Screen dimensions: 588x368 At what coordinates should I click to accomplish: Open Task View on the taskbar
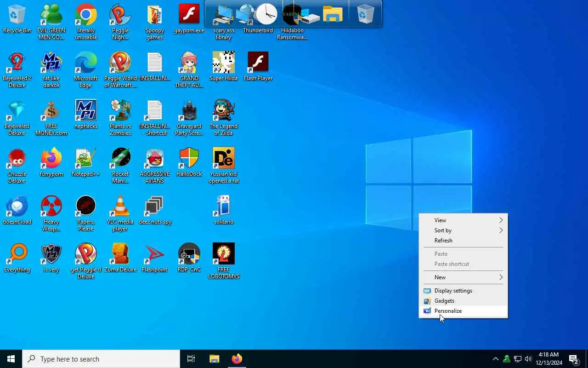pyautogui.click(x=191, y=359)
